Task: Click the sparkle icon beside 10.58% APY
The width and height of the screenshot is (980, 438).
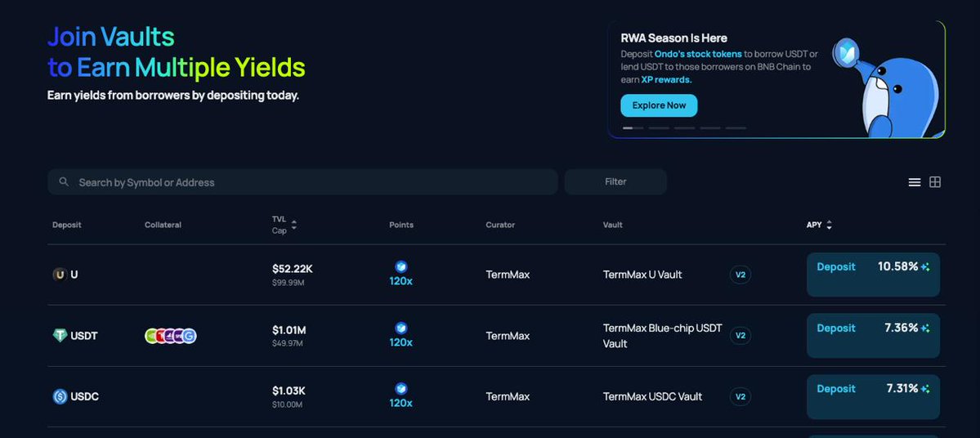Action: click(925, 267)
